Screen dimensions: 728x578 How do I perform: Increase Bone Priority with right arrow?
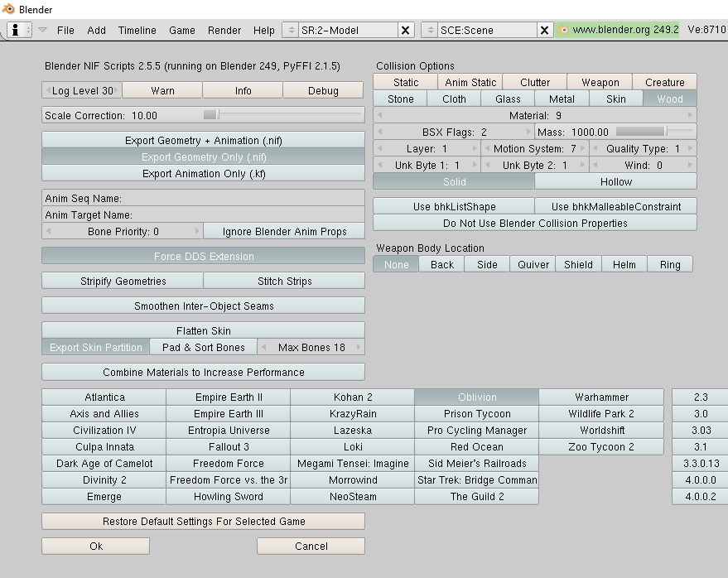(197, 231)
